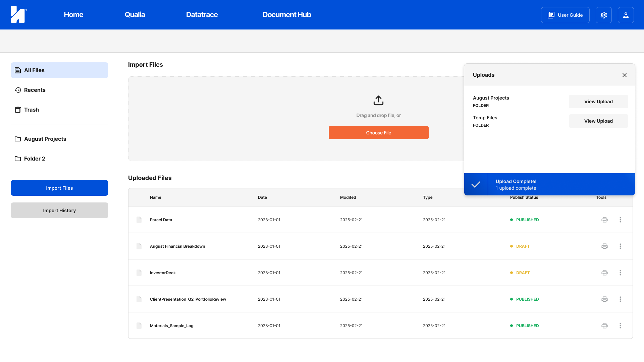644x362 pixels.
Task: Open the Parcel Data file name
Action: coord(161,220)
